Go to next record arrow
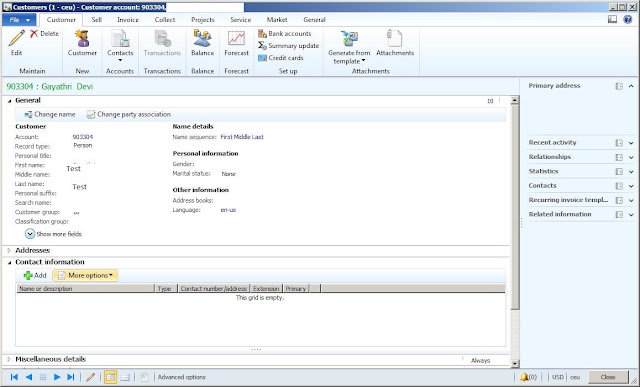640x387 pixels. pyautogui.click(x=57, y=377)
